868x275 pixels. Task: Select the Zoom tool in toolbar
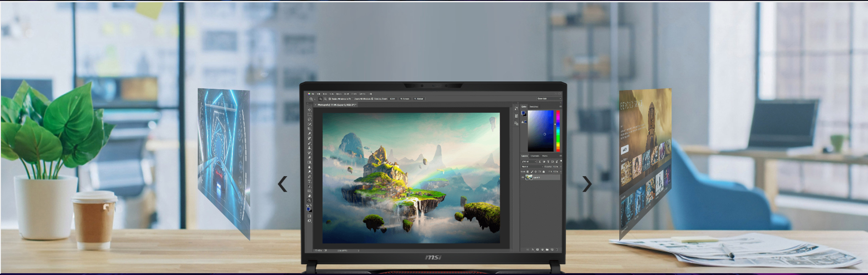point(309,200)
